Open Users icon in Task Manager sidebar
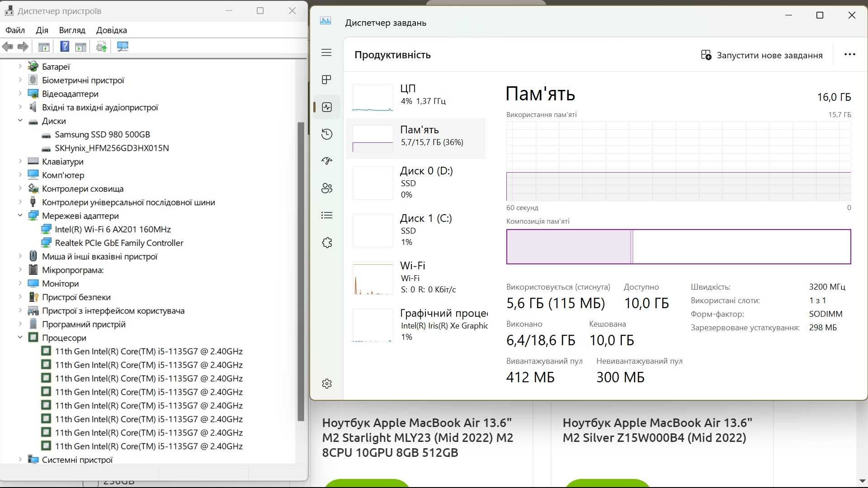 click(326, 188)
